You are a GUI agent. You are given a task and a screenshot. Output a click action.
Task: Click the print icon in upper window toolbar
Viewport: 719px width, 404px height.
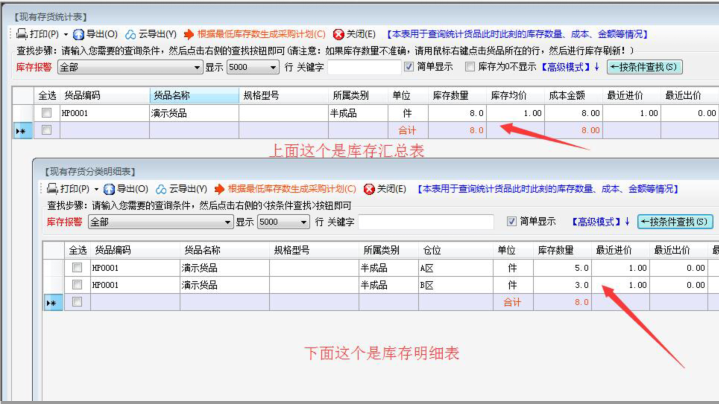[22, 33]
